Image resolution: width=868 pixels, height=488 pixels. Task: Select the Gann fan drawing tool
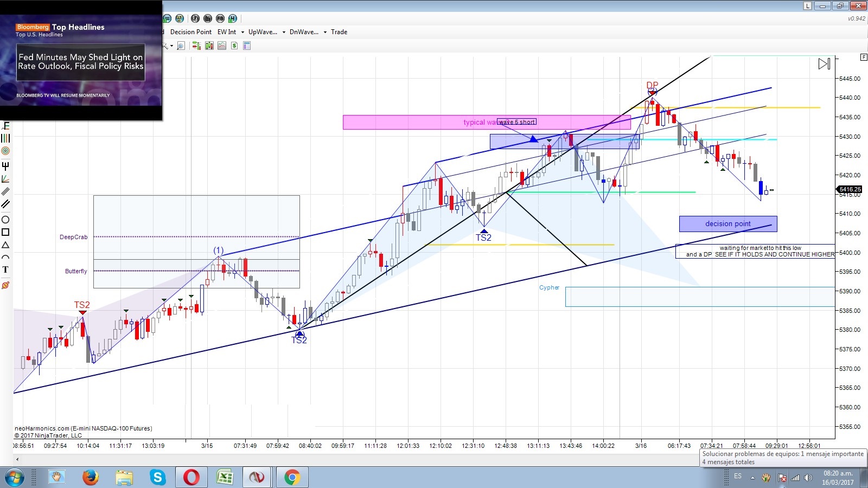(6, 178)
